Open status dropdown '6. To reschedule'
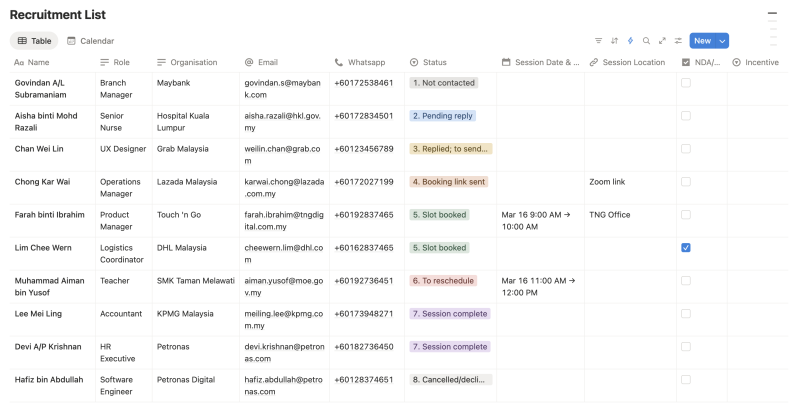This screenshot has height=406, width=790. pos(443,281)
